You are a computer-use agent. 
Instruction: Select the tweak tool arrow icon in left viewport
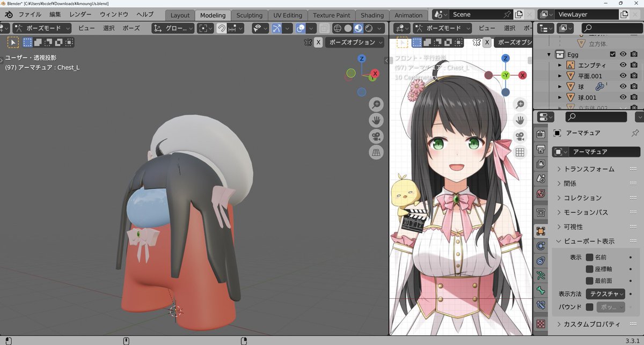13,42
